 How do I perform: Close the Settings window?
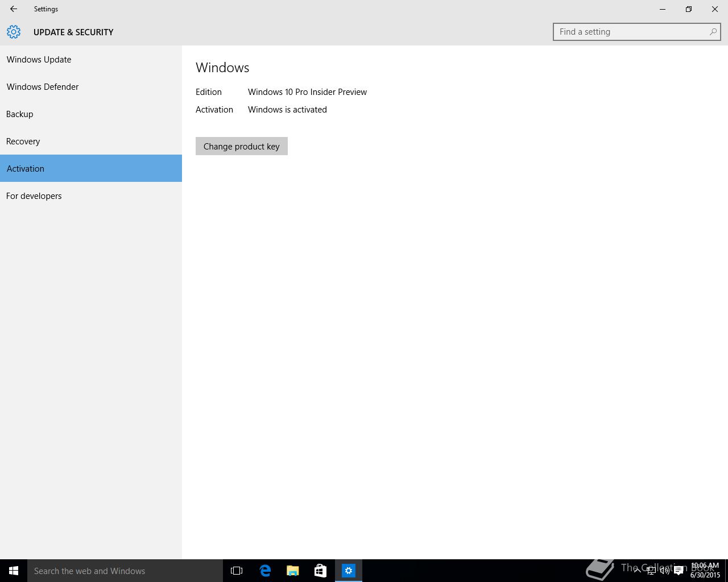(715, 9)
